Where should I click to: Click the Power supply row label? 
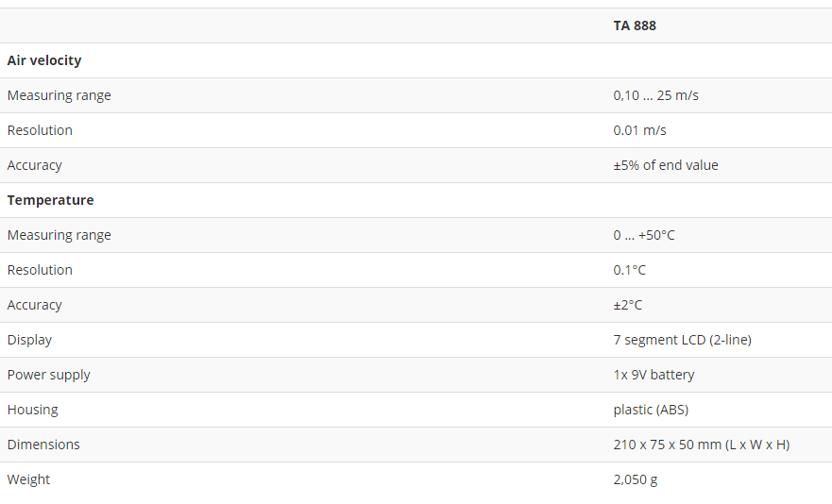[x=48, y=375]
